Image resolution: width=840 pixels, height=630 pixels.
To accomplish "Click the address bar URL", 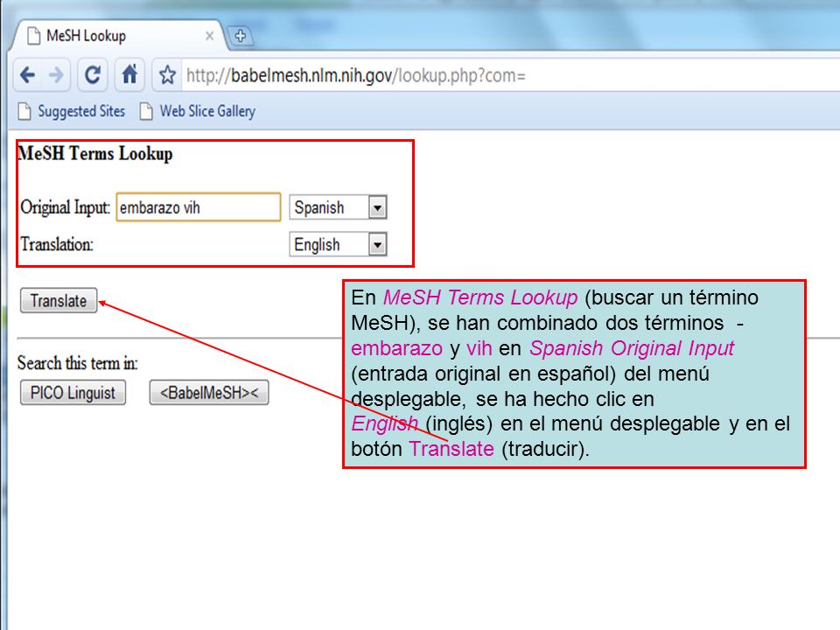I will 356,75.
